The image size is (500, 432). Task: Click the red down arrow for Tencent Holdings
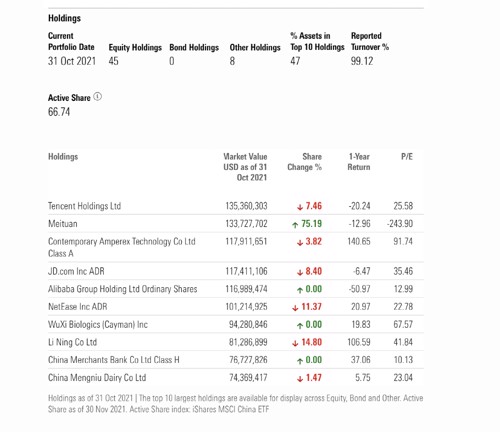(x=300, y=207)
